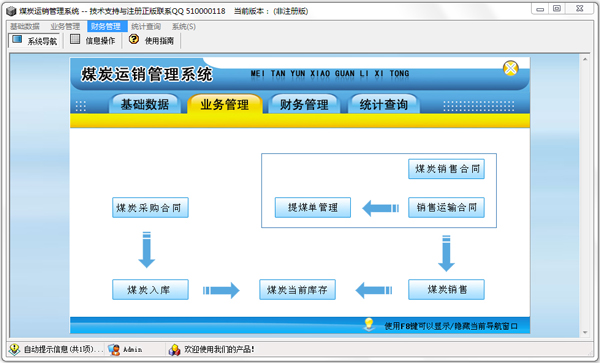The image size is (600, 363).
Task: Click the scrollbar up arrow
Action: (x=585, y=59)
